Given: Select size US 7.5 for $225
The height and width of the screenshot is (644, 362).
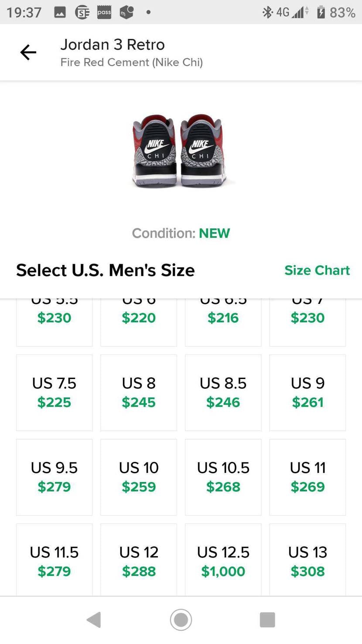Looking at the screenshot, I should click(54, 393).
